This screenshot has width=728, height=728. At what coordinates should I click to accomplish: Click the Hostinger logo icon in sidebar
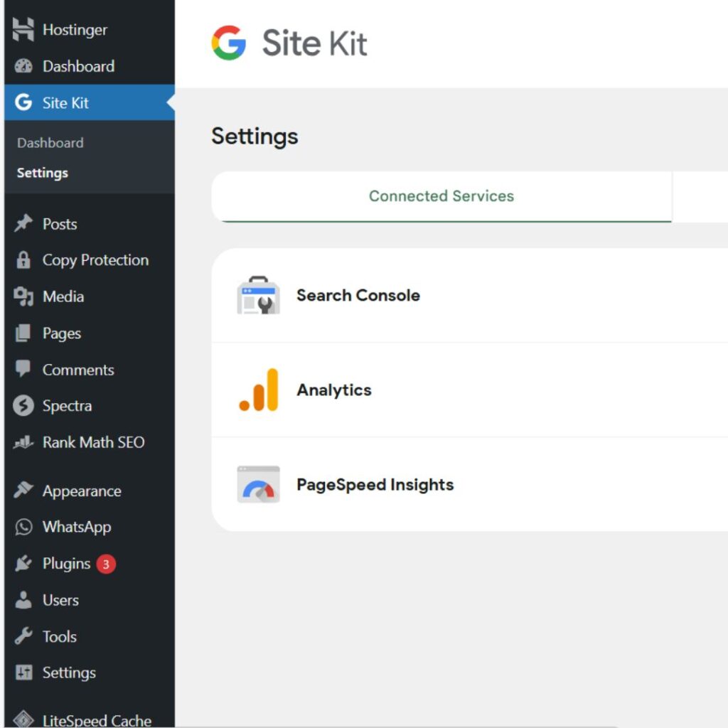(23, 29)
